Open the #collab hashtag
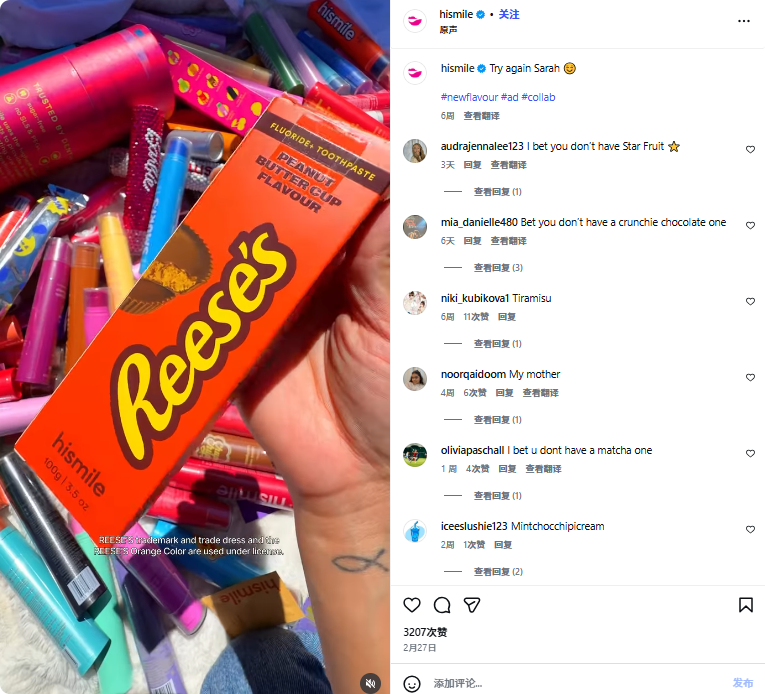765x694 pixels. (538, 97)
